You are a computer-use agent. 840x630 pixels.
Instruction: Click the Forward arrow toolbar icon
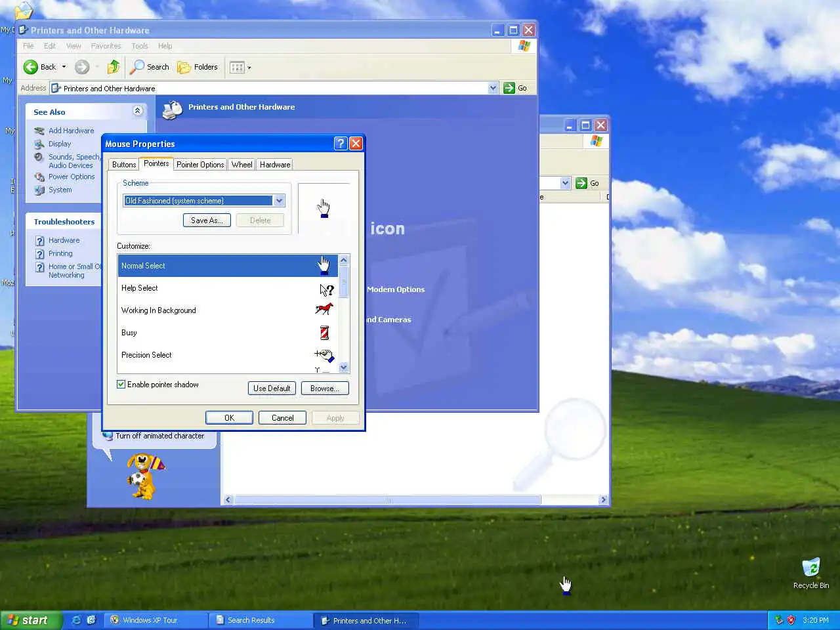(82, 67)
